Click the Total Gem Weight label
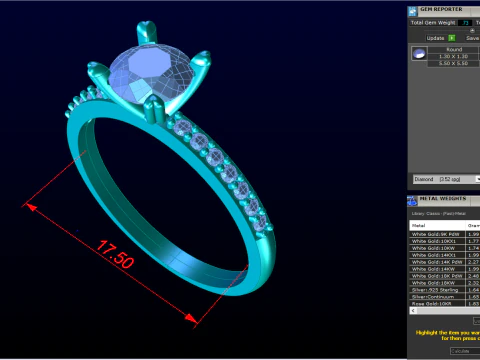This screenshot has height=360, width=480. coord(433,23)
